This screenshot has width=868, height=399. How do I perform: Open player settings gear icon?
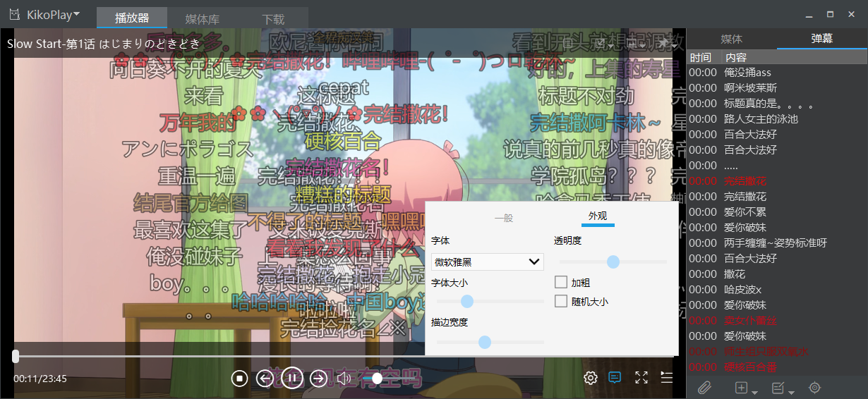click(591, 378)
